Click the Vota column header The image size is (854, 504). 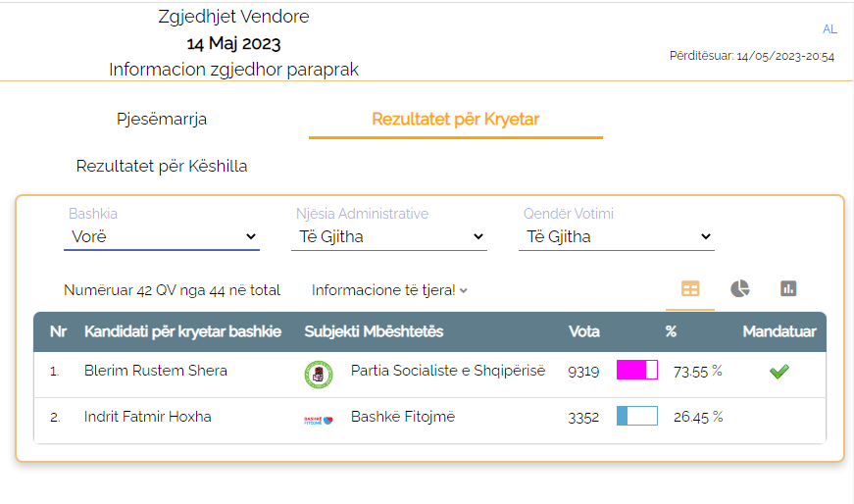584,331
